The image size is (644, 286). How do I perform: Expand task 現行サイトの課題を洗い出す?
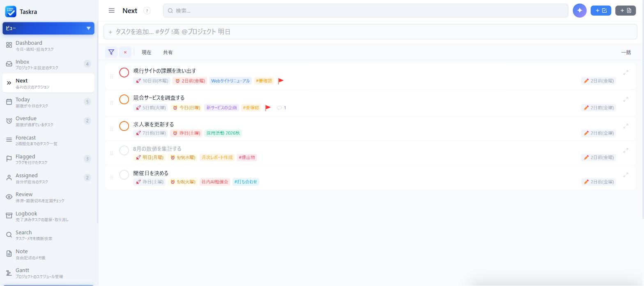[626, 73]
